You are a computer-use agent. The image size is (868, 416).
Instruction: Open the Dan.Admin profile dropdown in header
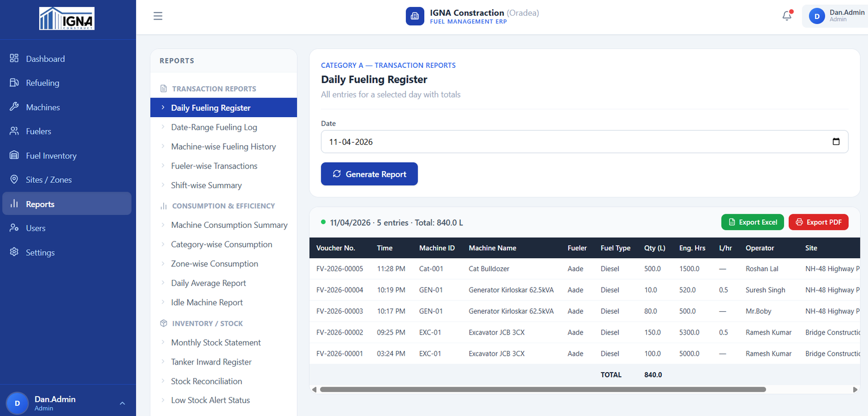pos(835,16)
